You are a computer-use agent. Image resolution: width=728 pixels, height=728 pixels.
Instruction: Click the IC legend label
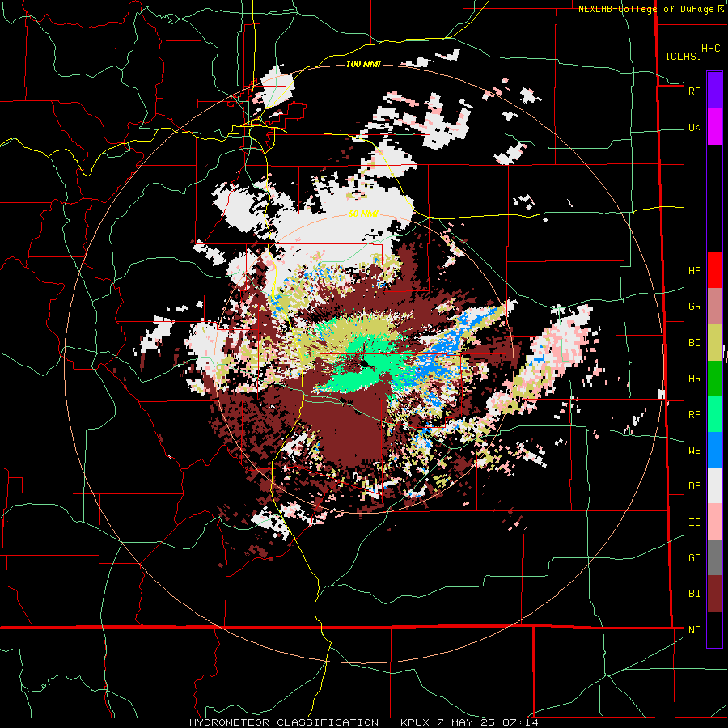694,523
